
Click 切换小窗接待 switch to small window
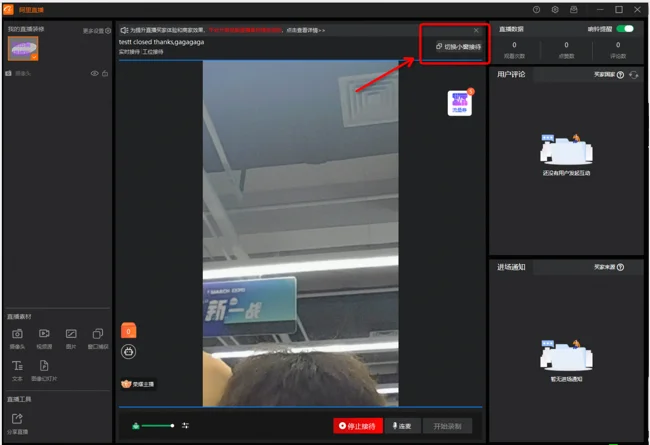click(x=458, y=46)
